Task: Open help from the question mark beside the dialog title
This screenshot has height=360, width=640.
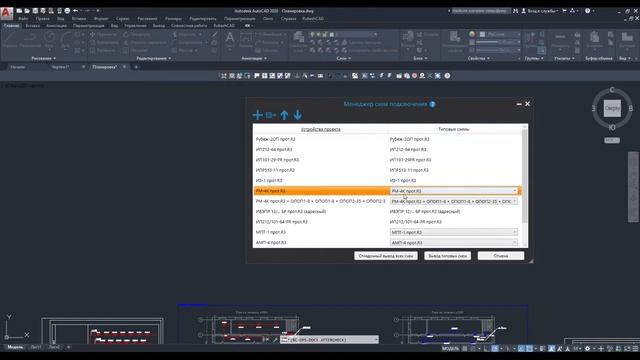Action: tap(432, 104)
